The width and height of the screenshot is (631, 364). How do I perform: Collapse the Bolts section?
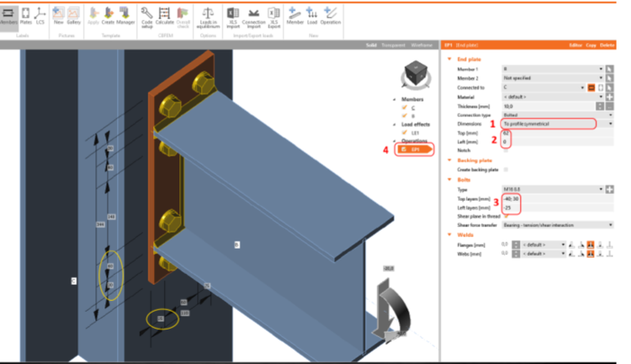tap(450, 179)
